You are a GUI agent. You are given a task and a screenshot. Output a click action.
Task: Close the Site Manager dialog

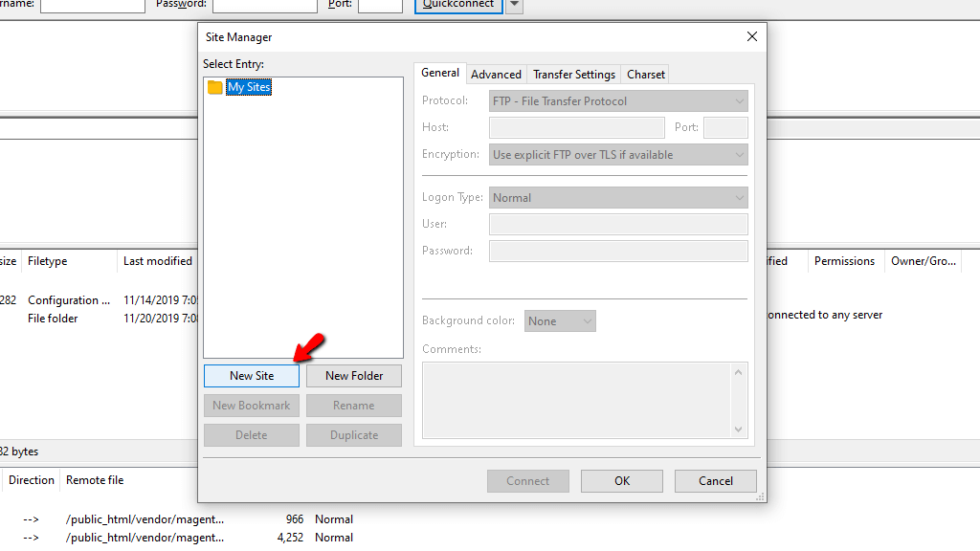pos(752,37)
